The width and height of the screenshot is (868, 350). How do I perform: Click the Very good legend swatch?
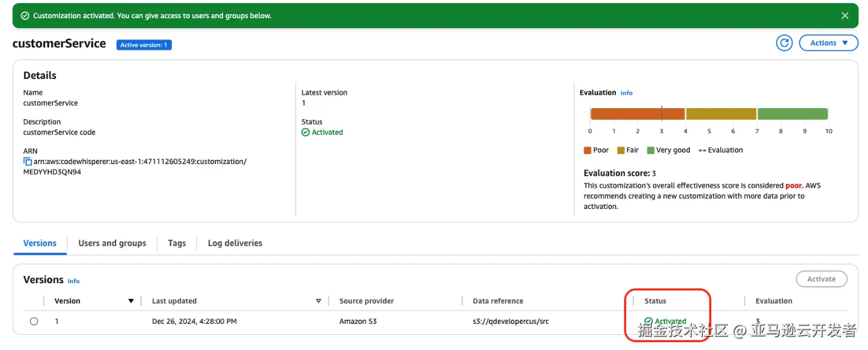click(x=650, y=151)
